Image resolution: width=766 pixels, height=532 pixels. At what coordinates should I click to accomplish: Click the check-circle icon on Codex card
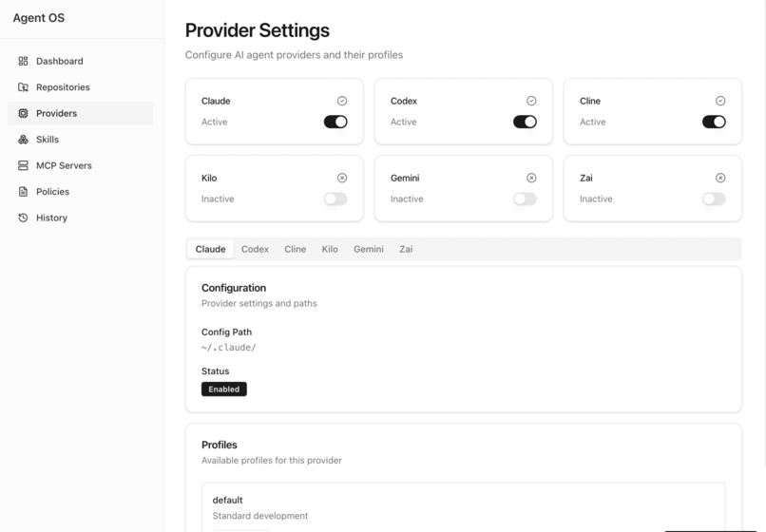click(531, 101)
